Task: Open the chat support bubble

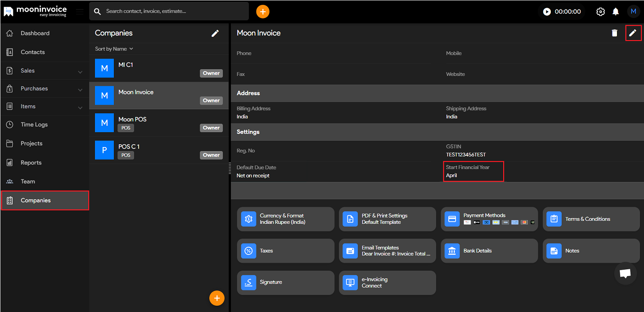Action: (625, 273)
